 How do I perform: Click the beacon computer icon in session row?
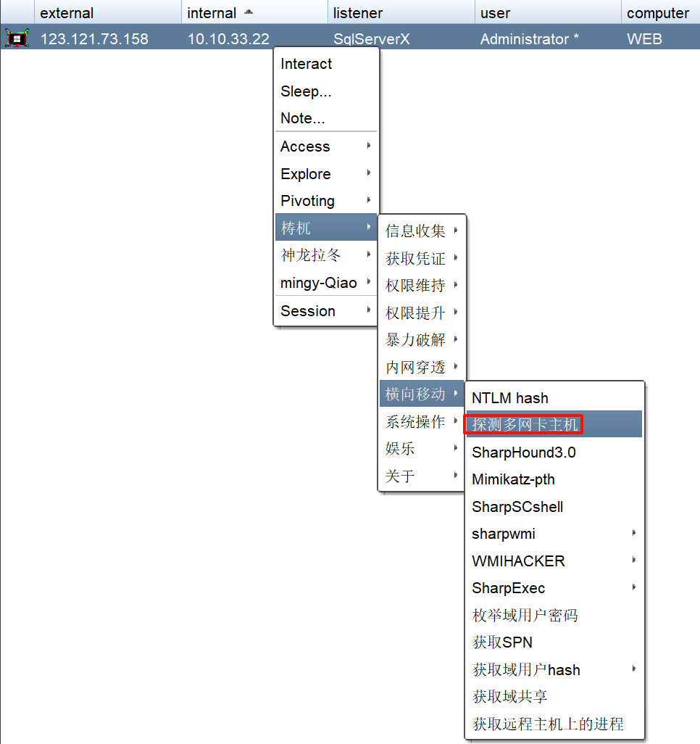[x=17, y=38]
